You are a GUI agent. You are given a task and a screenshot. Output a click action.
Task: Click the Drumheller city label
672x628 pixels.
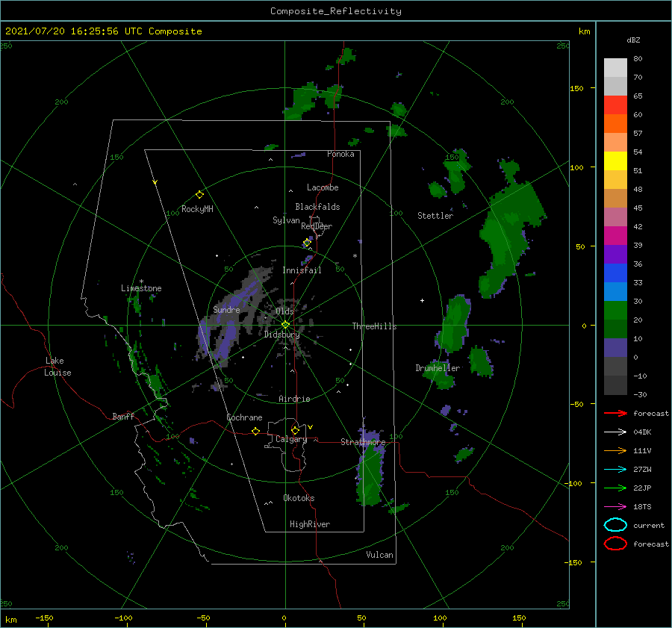coord(438,368)
